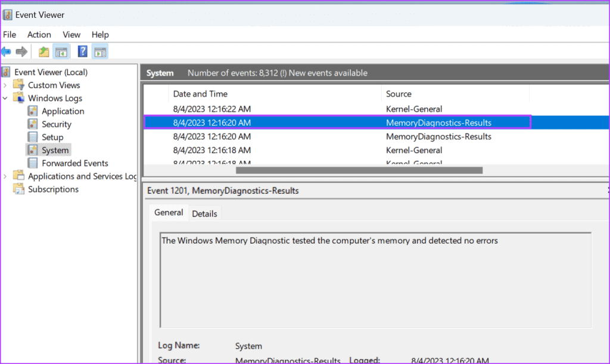Screen dimensions: 610x364
Task: Click the Setup log icon
Action: point(33,137)
